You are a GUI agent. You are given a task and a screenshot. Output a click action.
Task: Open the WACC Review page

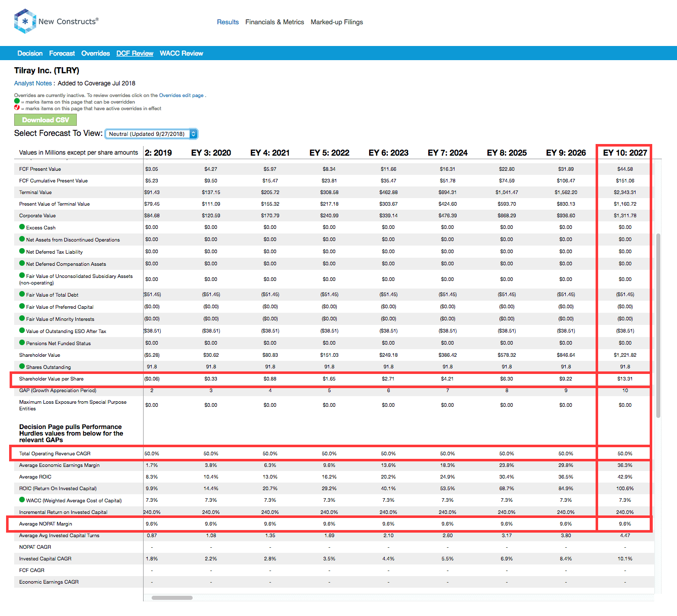pos(182,54)
